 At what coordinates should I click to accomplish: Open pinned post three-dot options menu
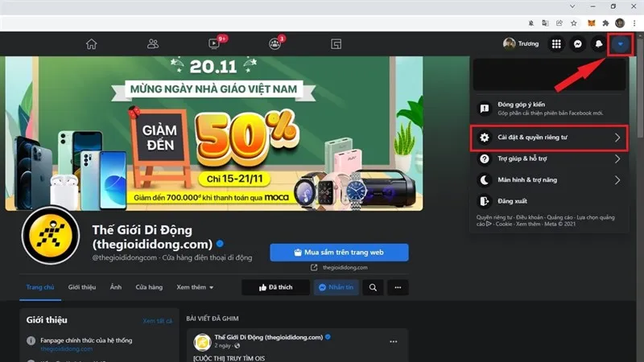393,341
